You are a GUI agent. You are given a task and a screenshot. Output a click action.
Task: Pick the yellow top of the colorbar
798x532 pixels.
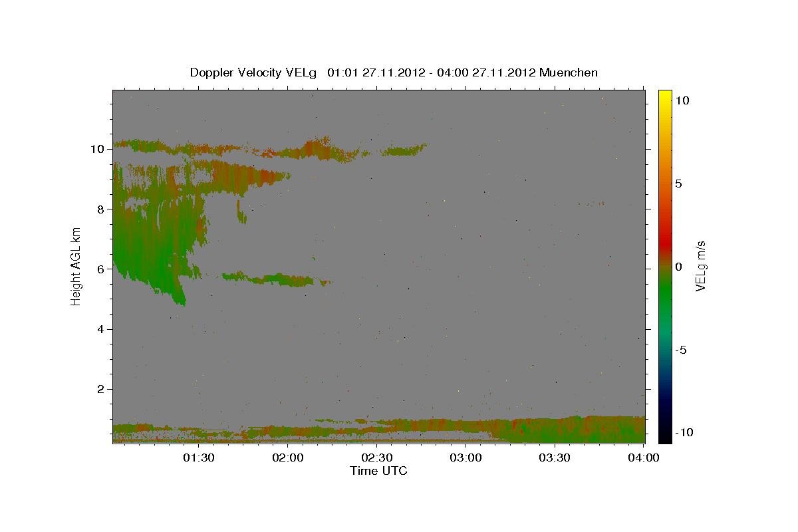pos(665,96)
